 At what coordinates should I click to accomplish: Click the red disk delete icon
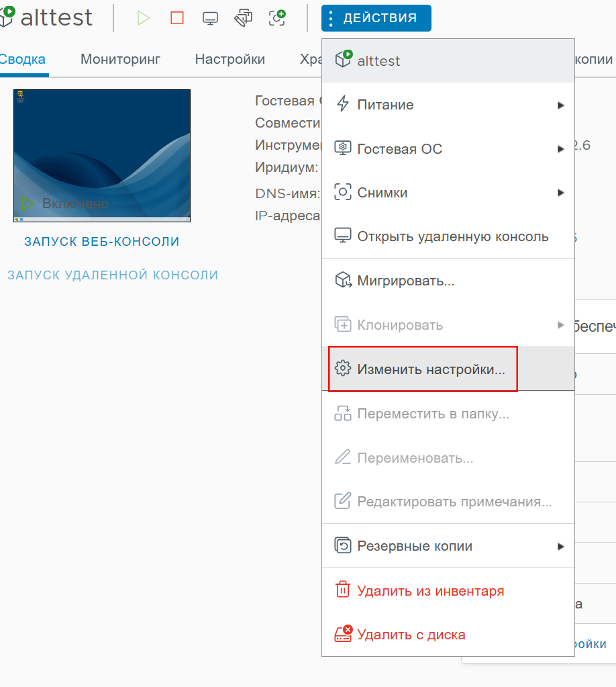[344, 633]
